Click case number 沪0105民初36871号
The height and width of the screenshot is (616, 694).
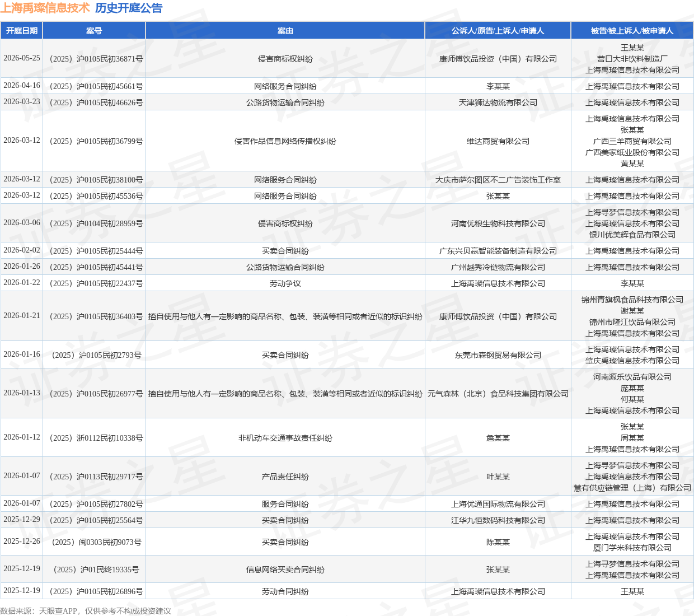[94, 59]
